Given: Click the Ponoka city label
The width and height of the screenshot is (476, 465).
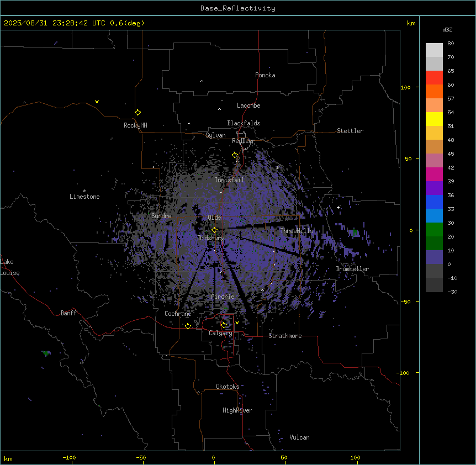Looking at the screenshot, I should [265, 75].
